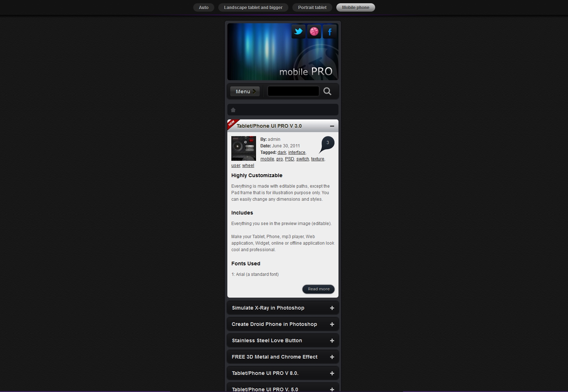Open the Menu dropdown button

tap(245, 91)
